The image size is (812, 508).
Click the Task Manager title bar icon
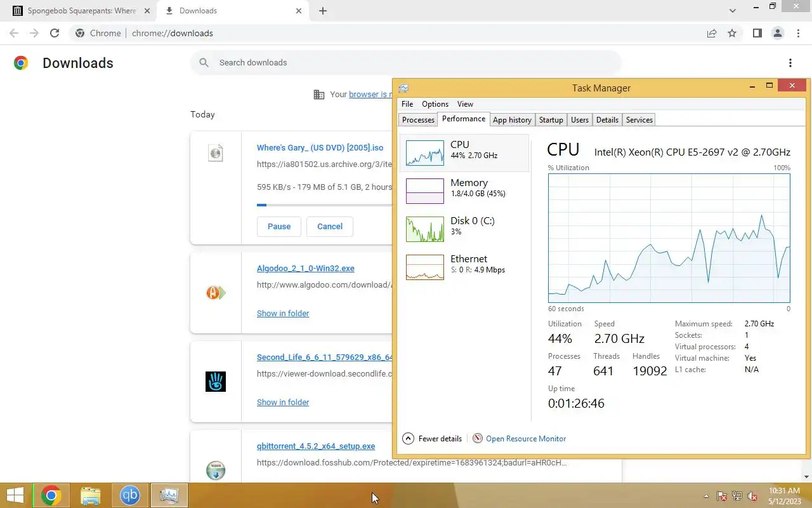(403, 88)
